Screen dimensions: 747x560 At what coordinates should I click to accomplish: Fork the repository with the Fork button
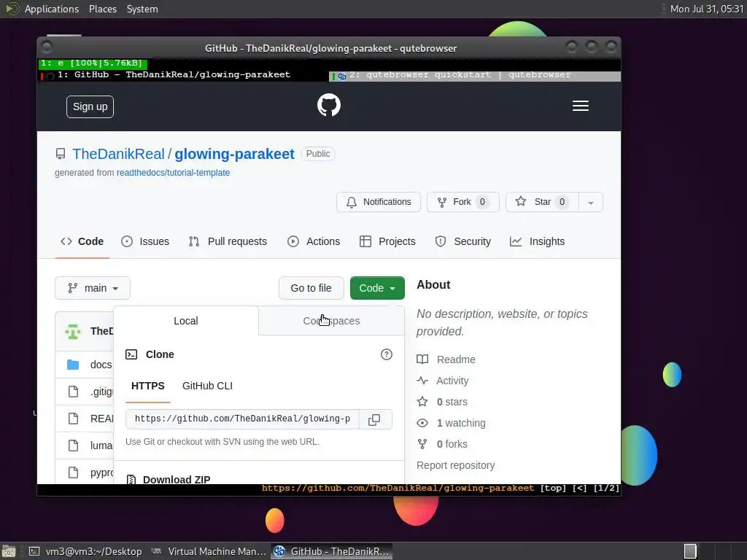click(462, 202)
